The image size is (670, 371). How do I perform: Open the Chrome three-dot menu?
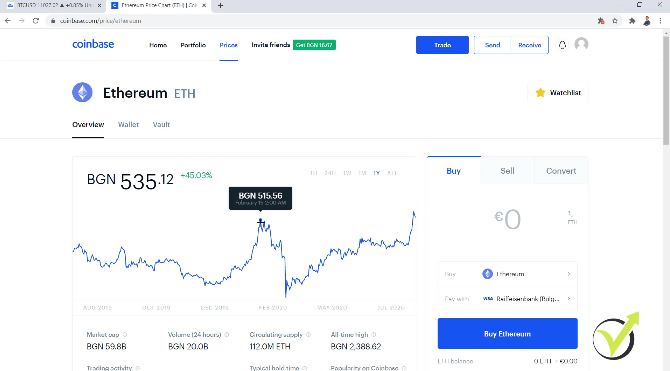click(x=661, y=21)
